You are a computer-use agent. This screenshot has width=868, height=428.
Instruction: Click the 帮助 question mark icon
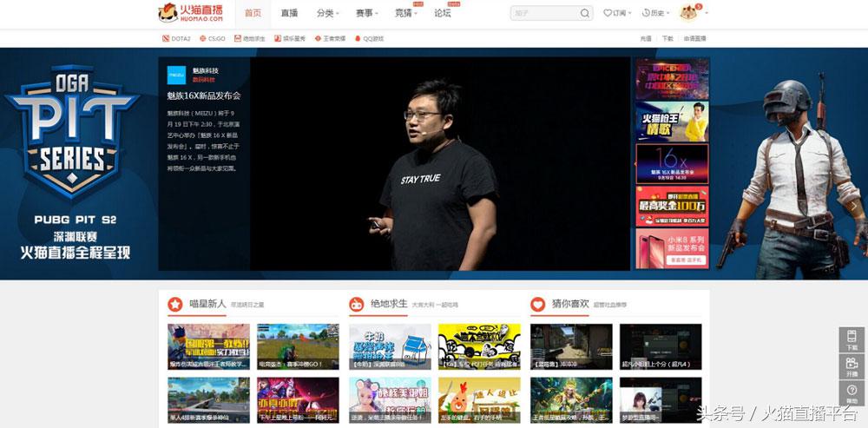click(852, 393)
